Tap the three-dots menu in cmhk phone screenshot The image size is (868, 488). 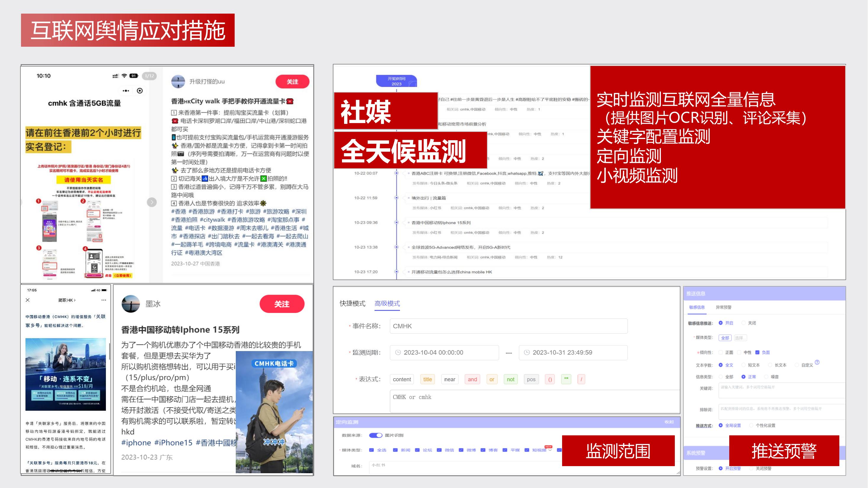tap(126, 91)
